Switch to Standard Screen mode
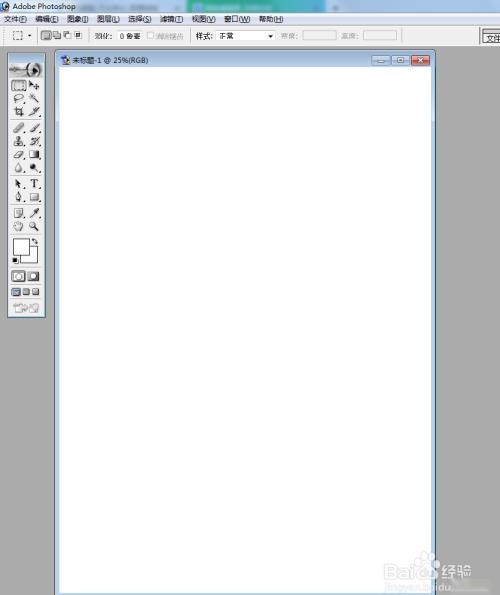Screen dimensions: 500x595 coord(16,292)
